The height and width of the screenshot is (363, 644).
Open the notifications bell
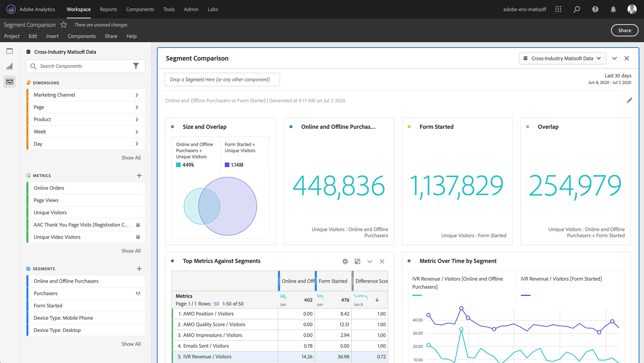tap(613, 10)
